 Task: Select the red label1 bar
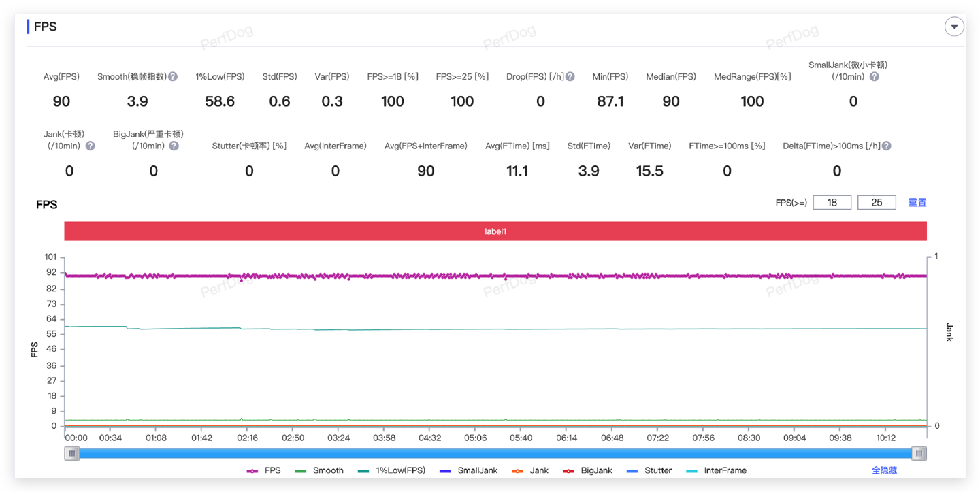(495, 231)
